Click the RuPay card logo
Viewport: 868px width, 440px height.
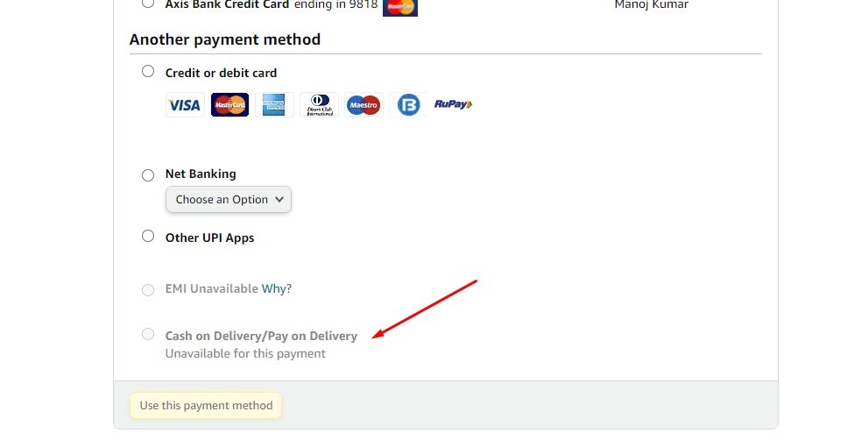coord(453,104)
